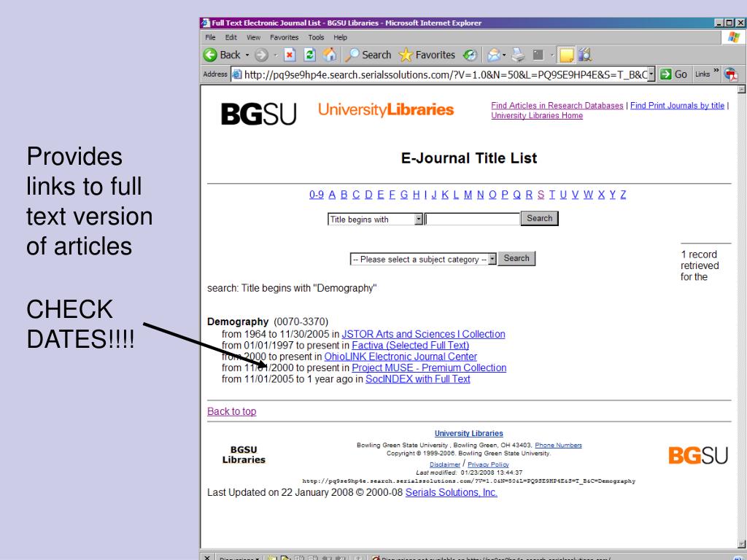
Task: Click the vertical scrollbar up arrow
Action: point(741,90)
